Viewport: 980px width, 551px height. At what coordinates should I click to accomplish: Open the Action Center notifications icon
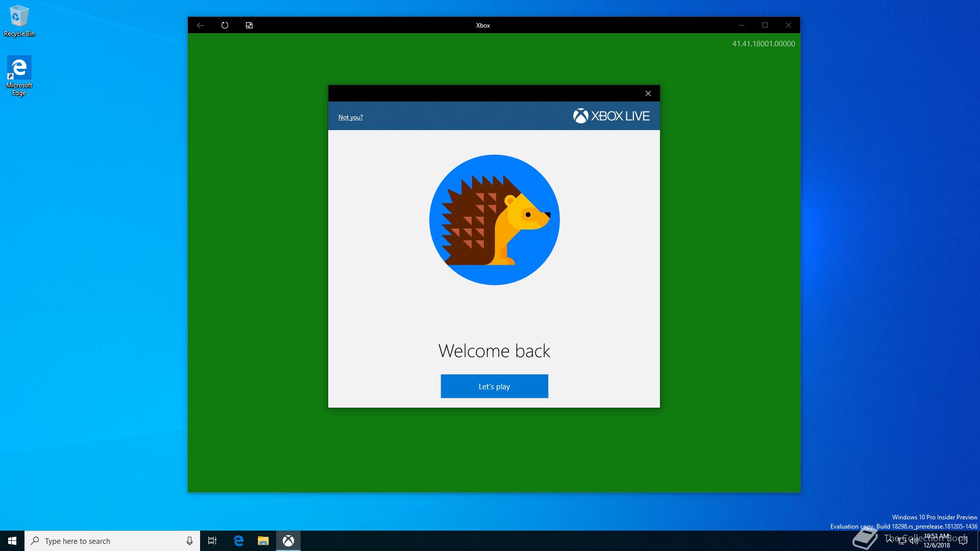click(x=963, y=541)
